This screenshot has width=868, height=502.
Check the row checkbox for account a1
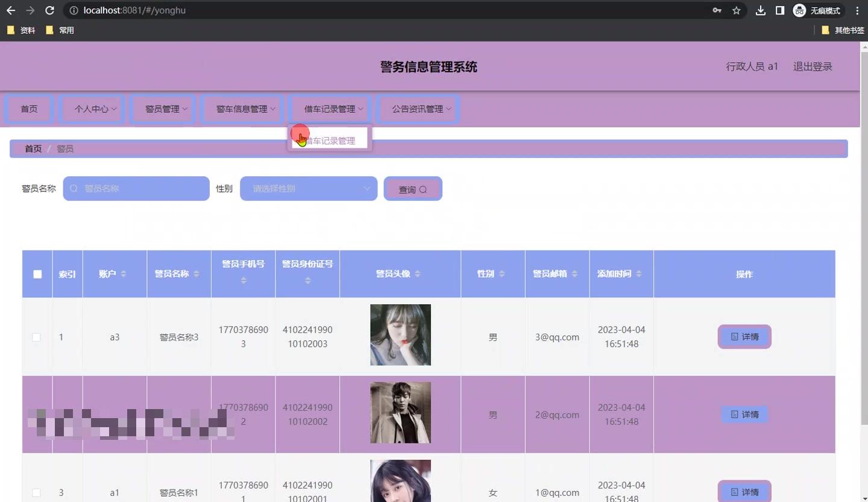pyautogui.click(x=36, y=493)
